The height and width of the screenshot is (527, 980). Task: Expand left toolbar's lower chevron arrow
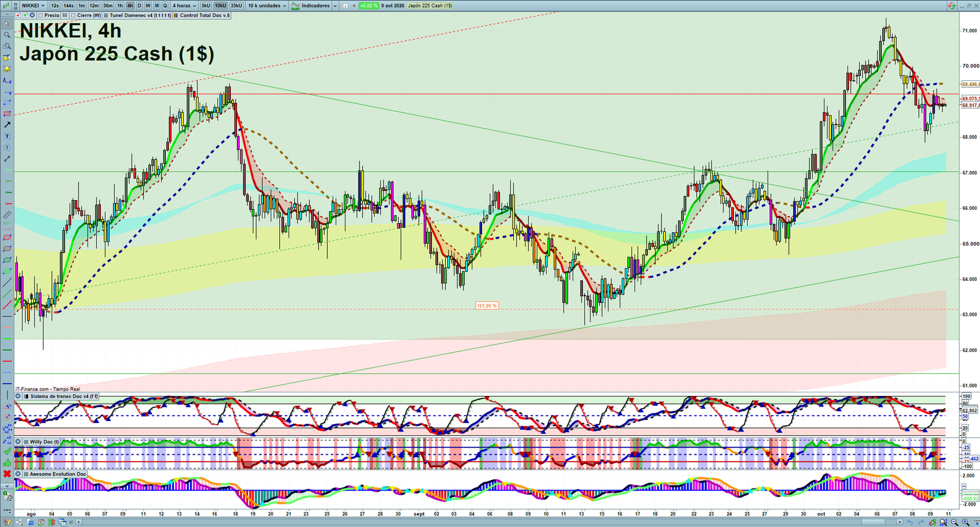pos(7,486)
